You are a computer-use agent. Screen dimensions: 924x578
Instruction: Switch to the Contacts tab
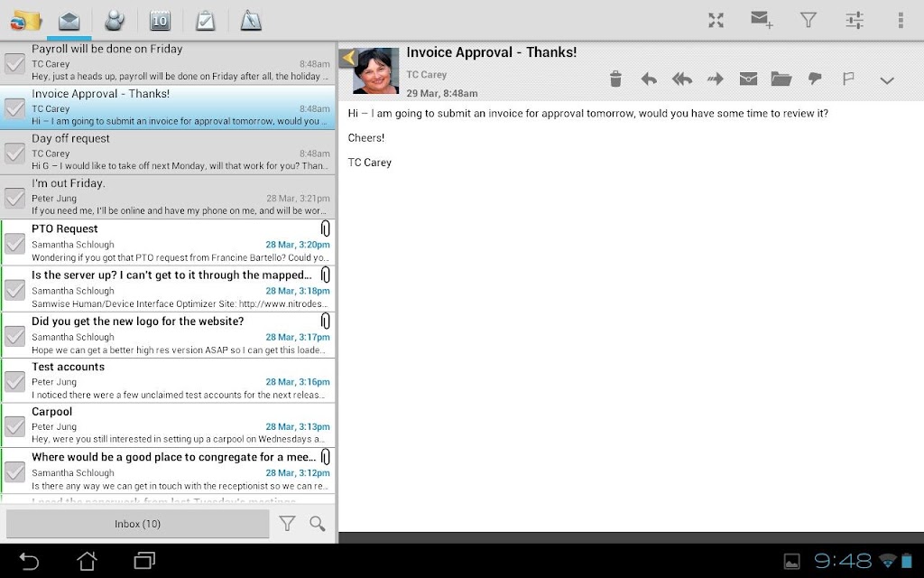tap(115, 21)
